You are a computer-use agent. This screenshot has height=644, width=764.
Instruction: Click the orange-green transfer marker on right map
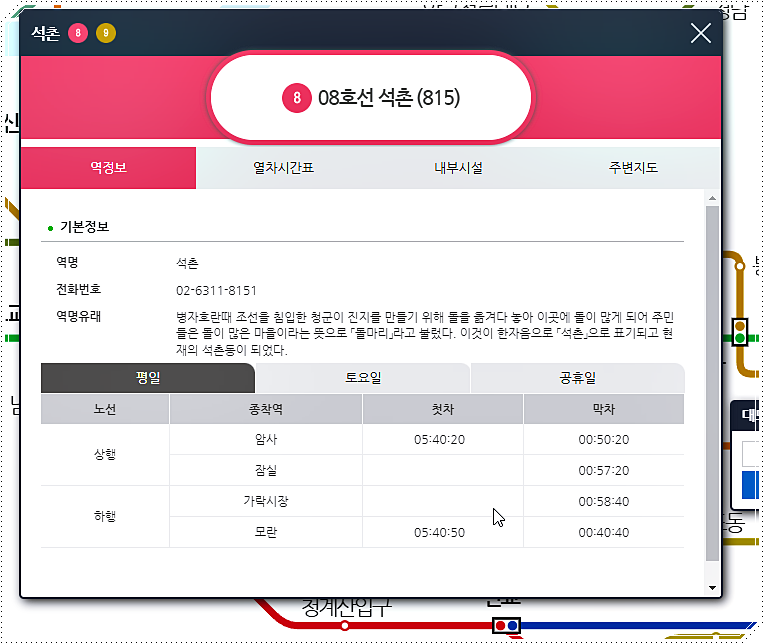[x=740, y=332]
